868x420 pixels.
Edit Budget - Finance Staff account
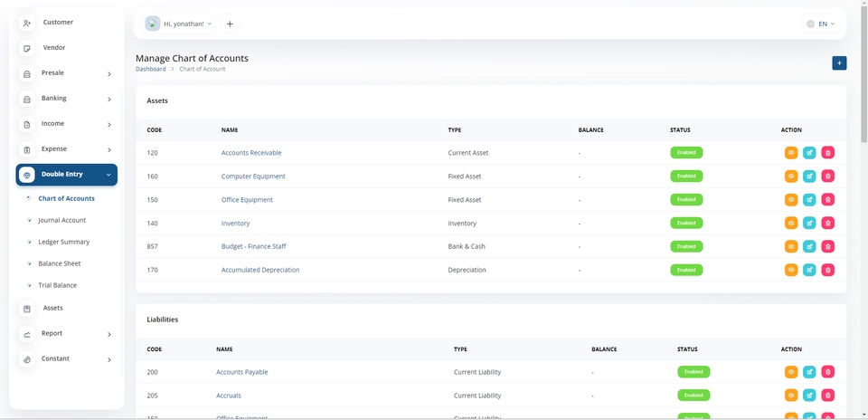point(809,246)
